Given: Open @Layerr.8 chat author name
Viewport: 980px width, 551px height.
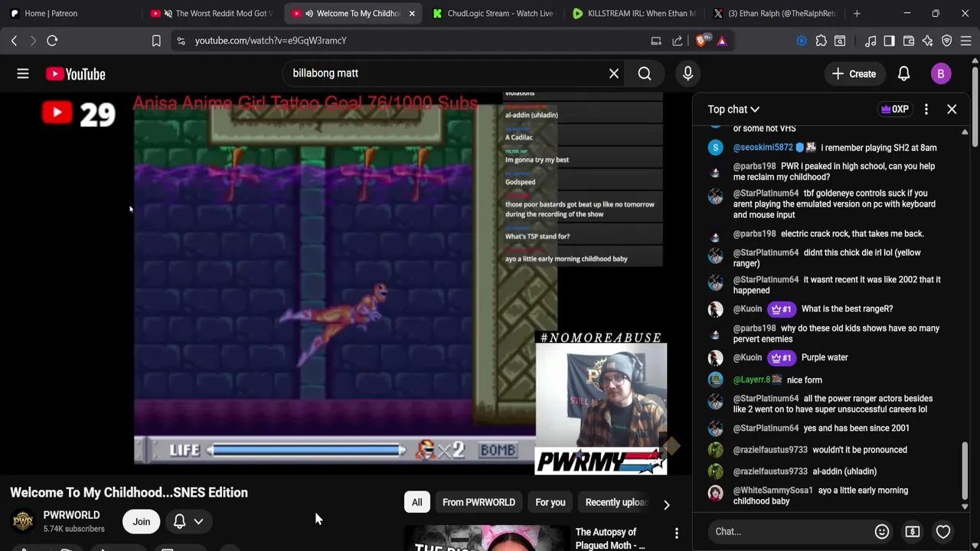Looking at the screenshot, I should coord(752,380).
